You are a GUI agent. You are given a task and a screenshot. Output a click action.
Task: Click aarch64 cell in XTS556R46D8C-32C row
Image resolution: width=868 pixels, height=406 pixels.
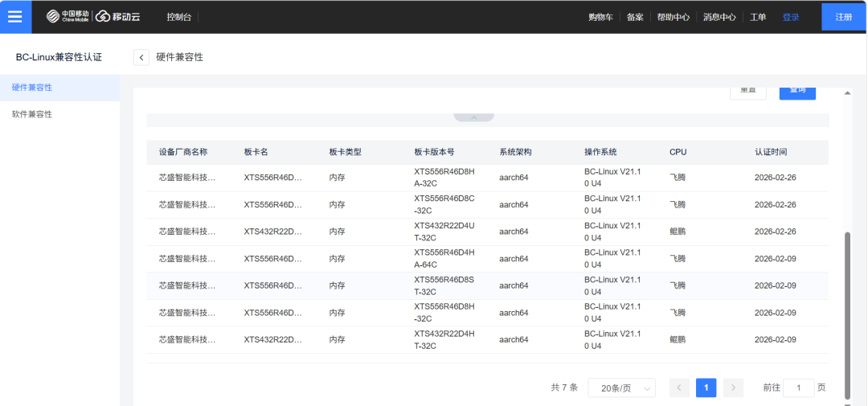click(514, 204)
